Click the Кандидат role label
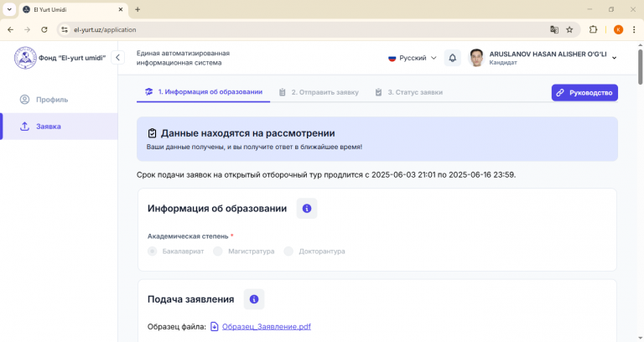644x342 pixels. (x=503, y=63)
